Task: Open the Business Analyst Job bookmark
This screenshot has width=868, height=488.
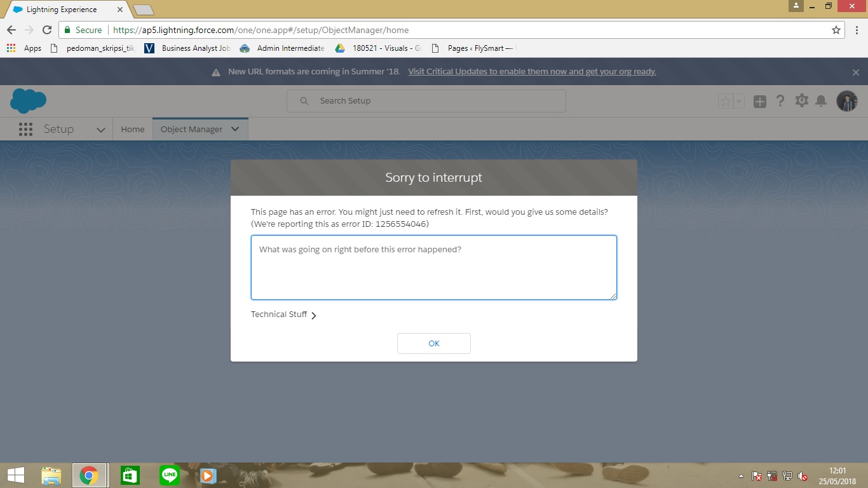Action: [x=187, y=48]
